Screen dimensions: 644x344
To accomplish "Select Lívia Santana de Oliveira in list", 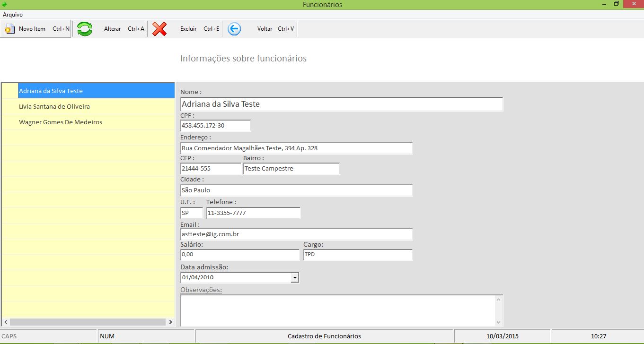I will (x=54, y=106).
